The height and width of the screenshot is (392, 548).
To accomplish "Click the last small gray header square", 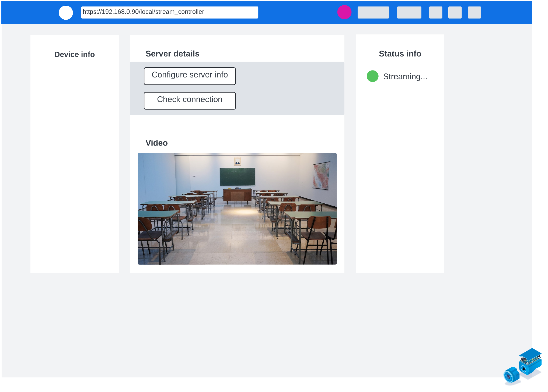I will point(474,12).
